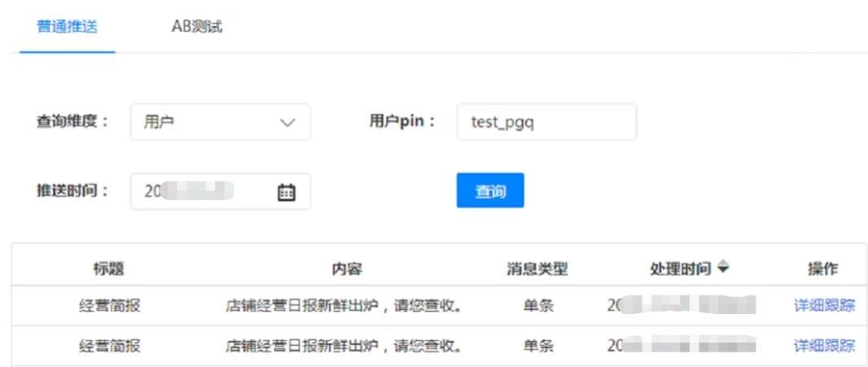The image size is (868, 367).
Task: Select 经营简报 title in the second row
Action: click(x=109, y=346)
